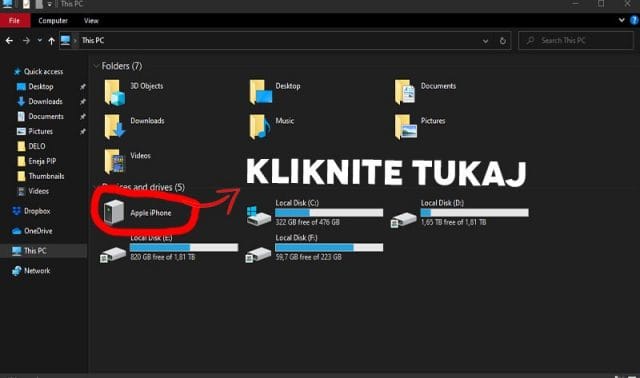This screenshot has width=640, height=378.
Task: Open recent locations dropdown arrow
Action: tap(40, 40)
